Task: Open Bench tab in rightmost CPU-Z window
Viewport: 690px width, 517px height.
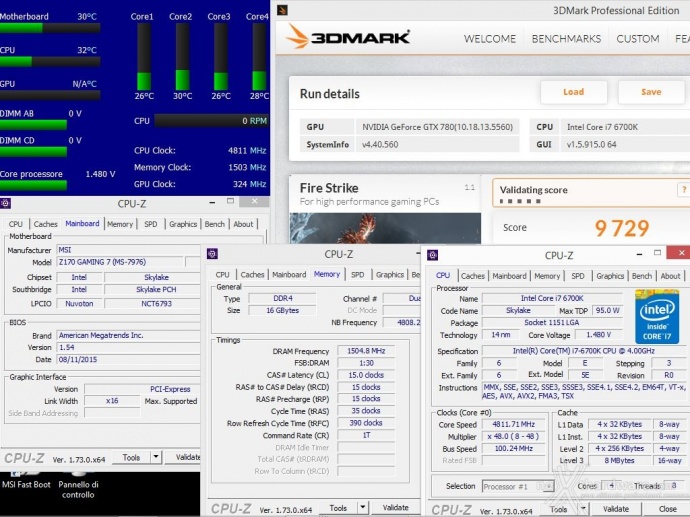Action: pos(642,276)
